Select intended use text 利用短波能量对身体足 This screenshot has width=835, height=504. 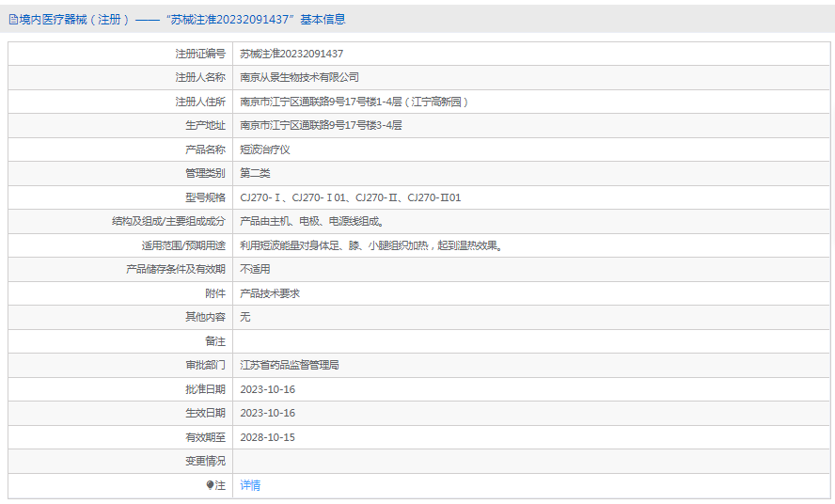coord(371,245)
